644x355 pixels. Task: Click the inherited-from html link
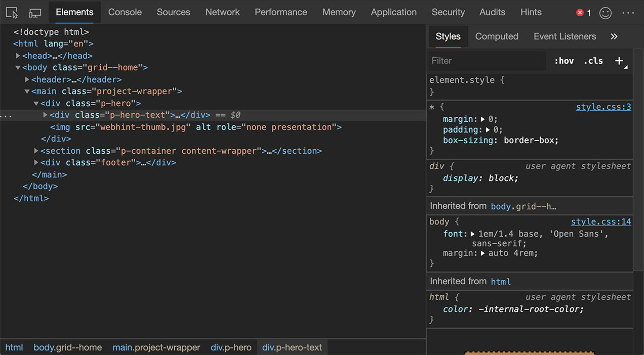(x=501, y=282)
